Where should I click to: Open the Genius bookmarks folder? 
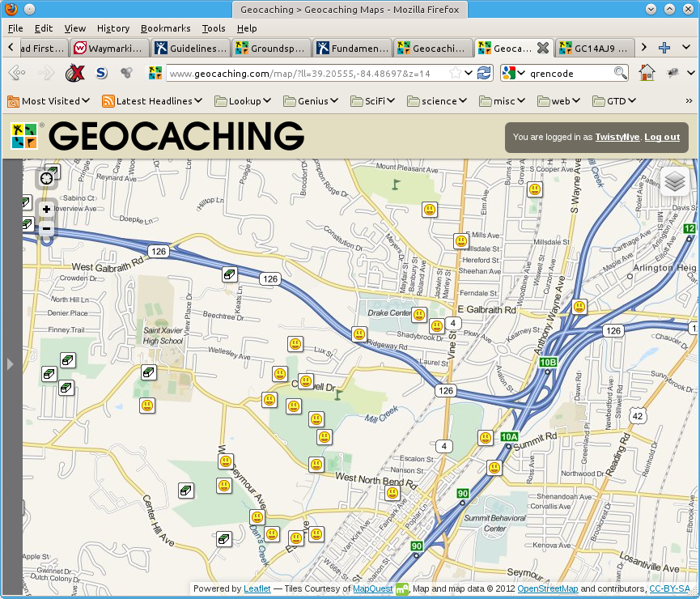click(x=311, y=101)
